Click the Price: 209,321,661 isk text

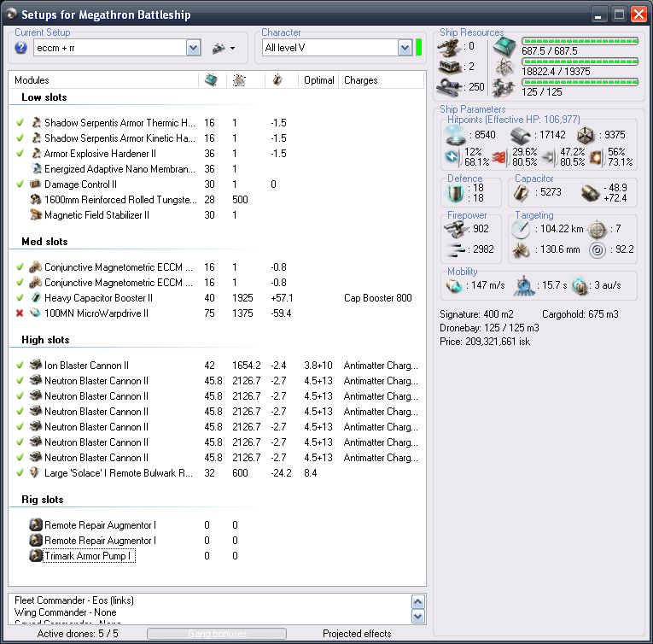pyautogui.click(x=485, y=342)
